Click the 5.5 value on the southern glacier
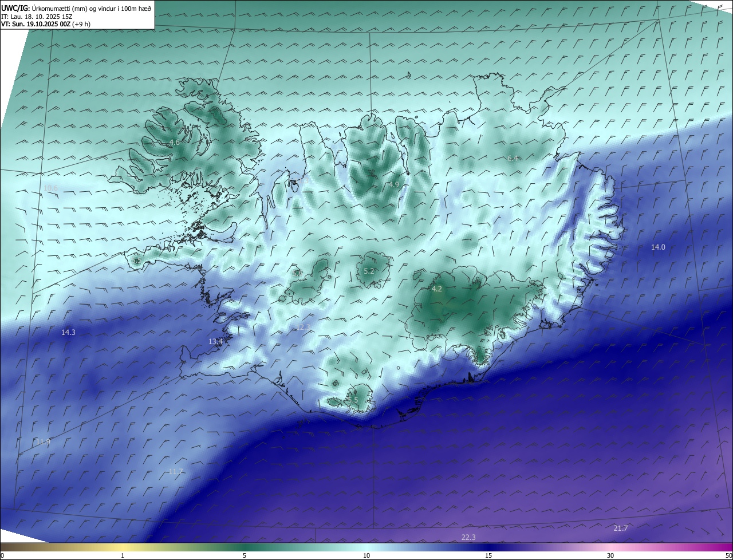The height and width of the screenshot is (560, 733). pyautogui.click(x=353, y=400)
